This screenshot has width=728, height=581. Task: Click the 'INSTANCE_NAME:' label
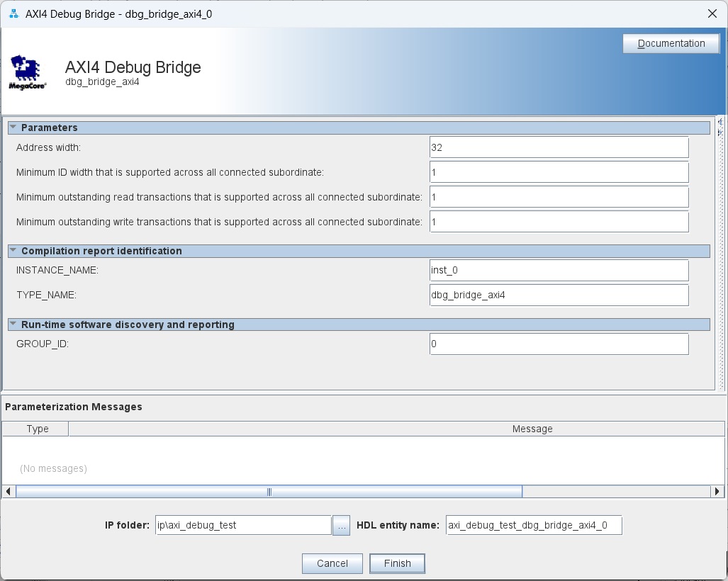point(57,270)
